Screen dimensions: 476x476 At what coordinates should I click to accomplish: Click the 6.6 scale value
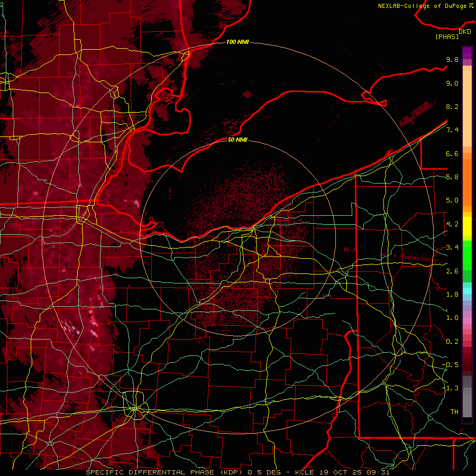452,153
